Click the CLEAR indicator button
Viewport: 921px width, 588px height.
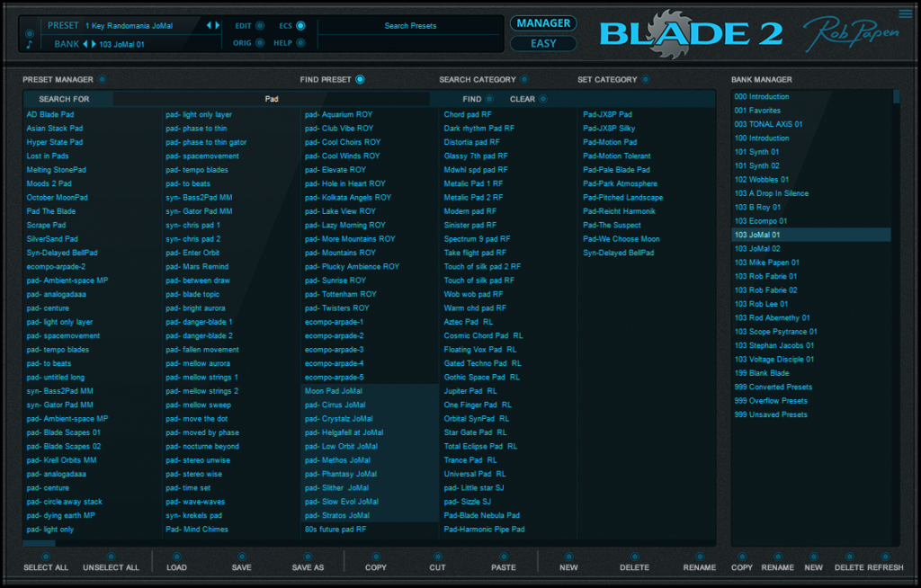(x=543, y=99)
